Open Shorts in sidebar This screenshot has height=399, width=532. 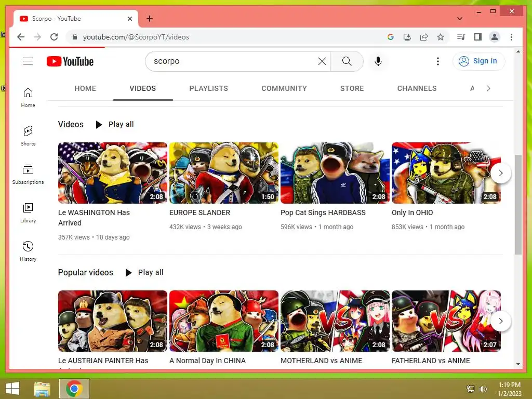point(28,136)
